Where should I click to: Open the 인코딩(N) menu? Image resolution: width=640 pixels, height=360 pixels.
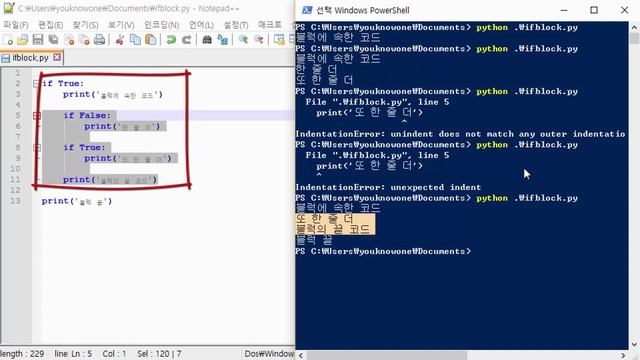click(162, 25)
